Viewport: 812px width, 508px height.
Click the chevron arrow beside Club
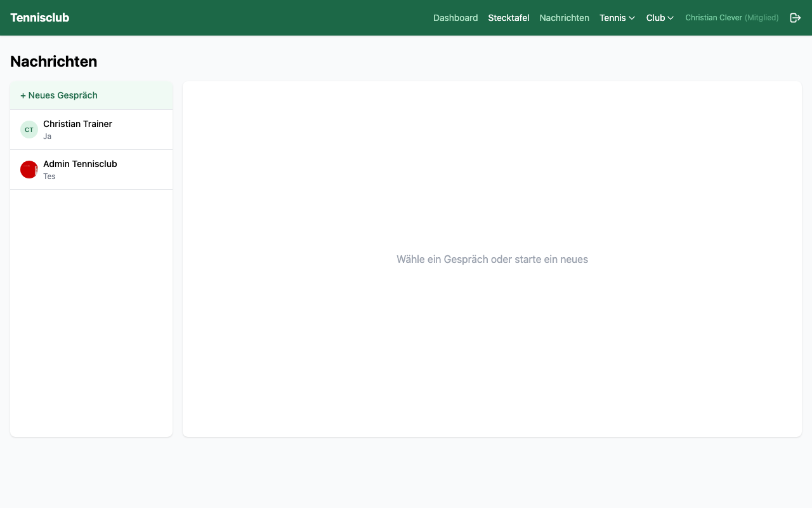tap(671, 18)
